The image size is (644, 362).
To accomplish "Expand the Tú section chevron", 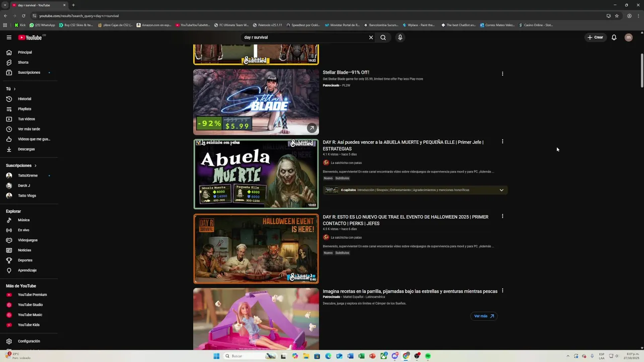I will pyautogui.click(x=15, y=89).
